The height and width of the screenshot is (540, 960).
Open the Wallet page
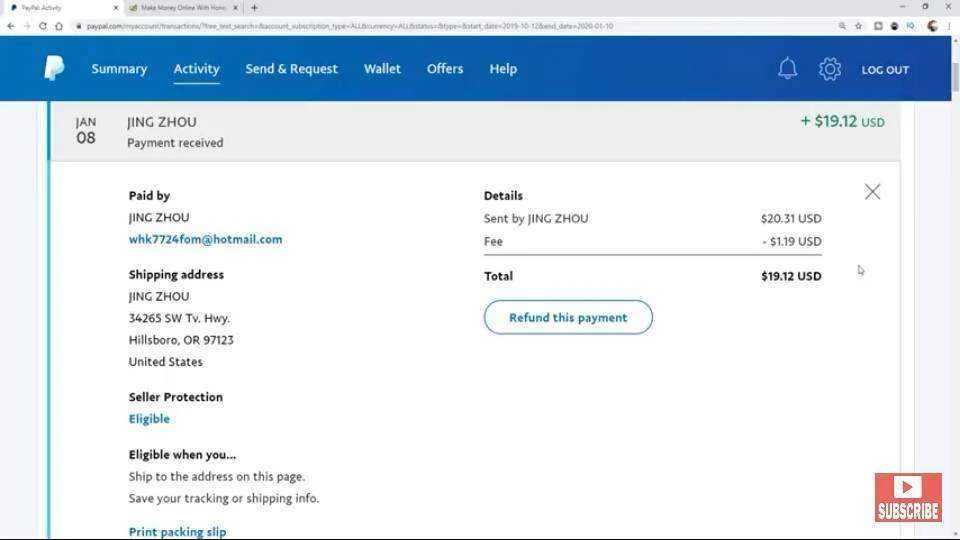pyautogui.click(x=382, y=69)
